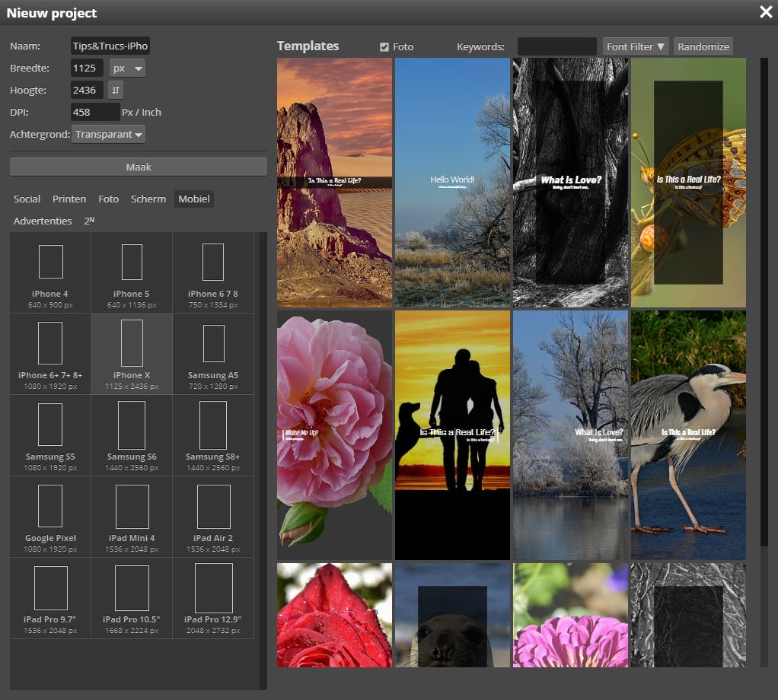Click the templates vertical scrollbar
778x700 pixels.
[x=764, y=304]
